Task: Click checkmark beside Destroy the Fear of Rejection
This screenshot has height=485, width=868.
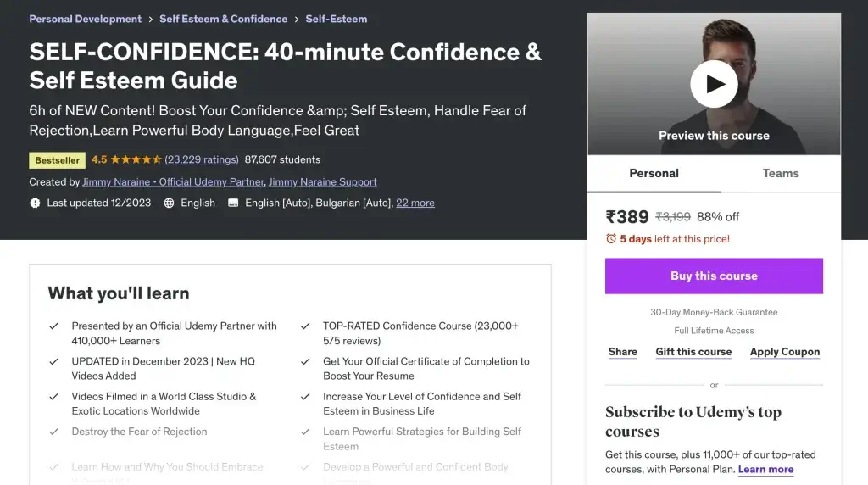Action: click(x=54, y=432)
